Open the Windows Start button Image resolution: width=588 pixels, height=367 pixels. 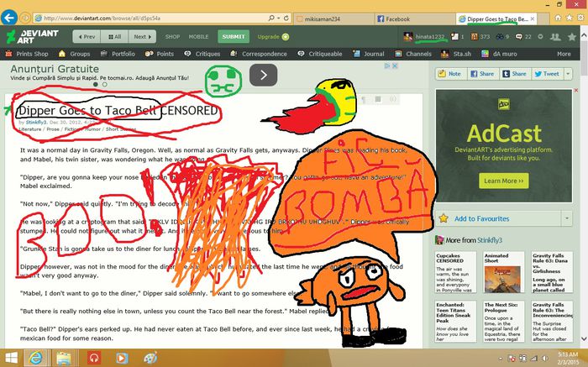[x=11, y=358]
